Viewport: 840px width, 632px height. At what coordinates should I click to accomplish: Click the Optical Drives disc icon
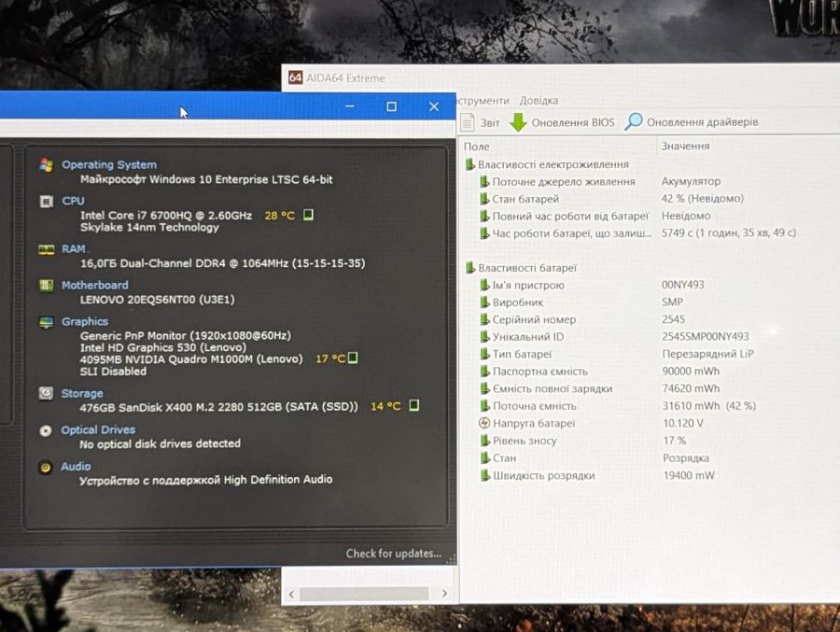coord(46,430)
